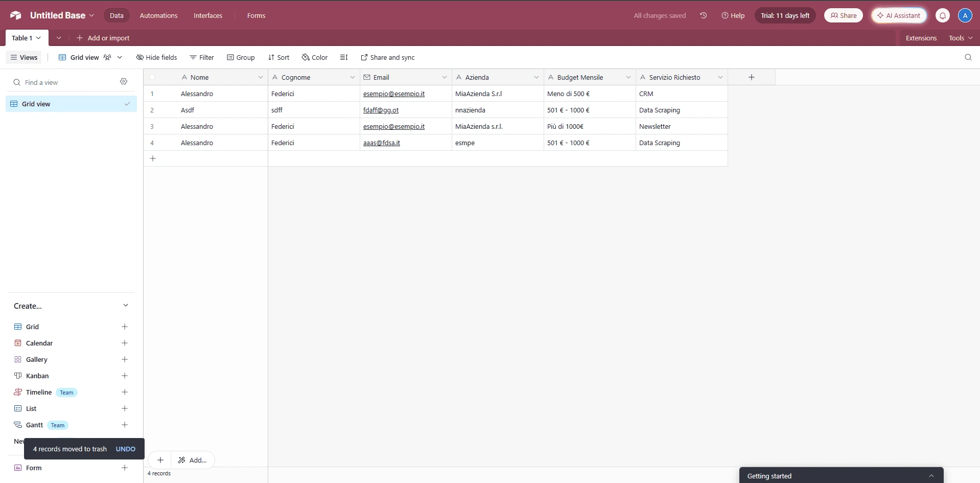Viewport: 980px width, 483px height.
Task: Toggle the Views sidebar
Action: (24, 57)
